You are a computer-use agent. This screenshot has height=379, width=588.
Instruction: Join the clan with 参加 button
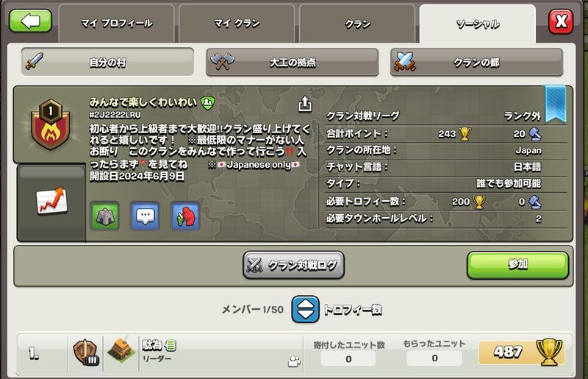click(518, 265)
